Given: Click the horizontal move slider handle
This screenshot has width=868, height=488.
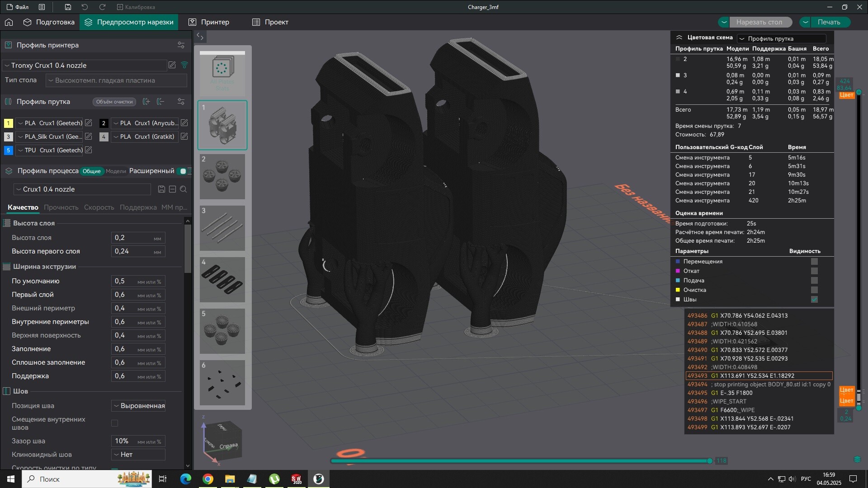Looking at the screenshot, I should (710, 461).
